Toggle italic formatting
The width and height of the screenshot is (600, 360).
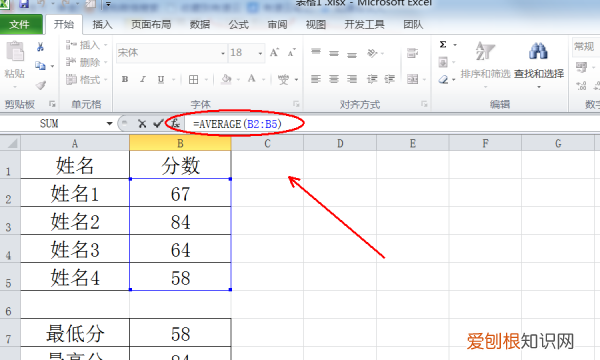click(x=143, y=79)
